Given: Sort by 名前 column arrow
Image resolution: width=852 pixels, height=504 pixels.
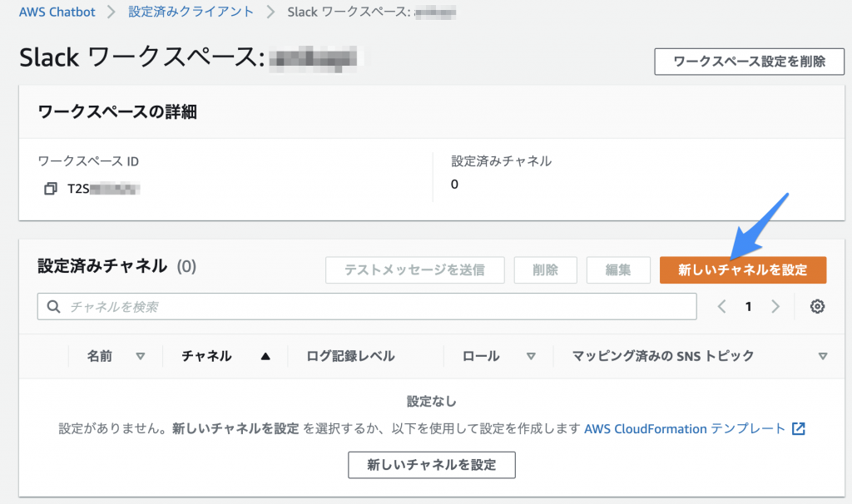Looking at the screenshot, I should pyautogui.click(x=140, y=356).
